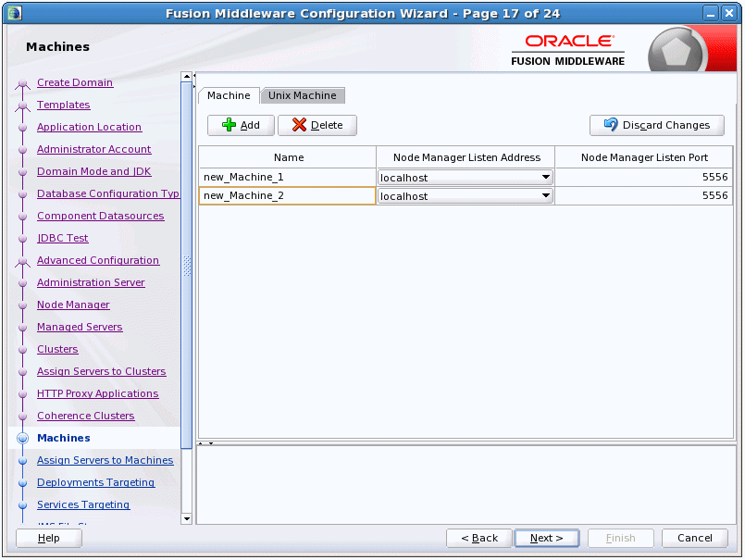745x560 pixels.
Task: Minimize the Configuration Wizard window
Action: click(711, 13)
